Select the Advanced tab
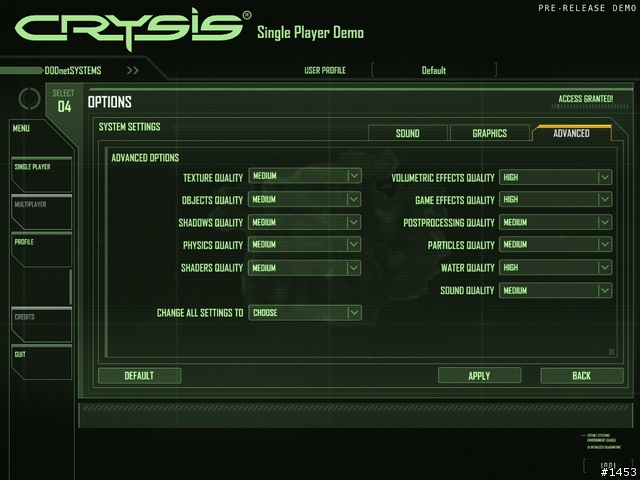This screenshot has height=480, width=640. [571, 133]
